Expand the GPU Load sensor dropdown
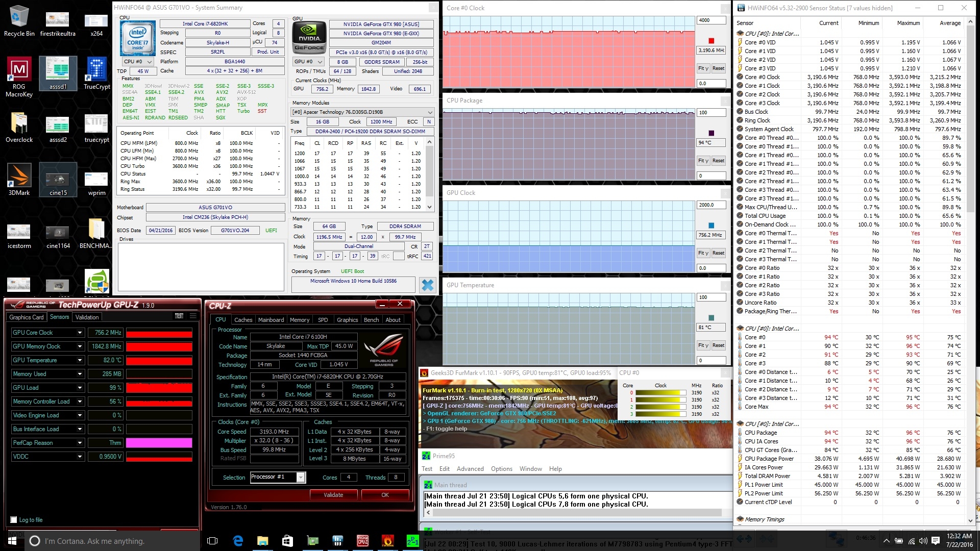The width and height of the screenshot is (980, 551). 80,388
